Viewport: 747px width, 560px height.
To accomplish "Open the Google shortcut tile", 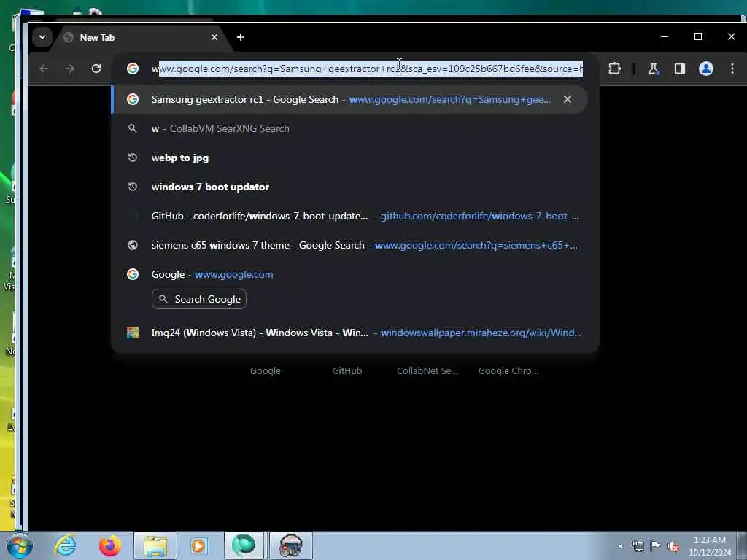I will (x=266, y=371).
